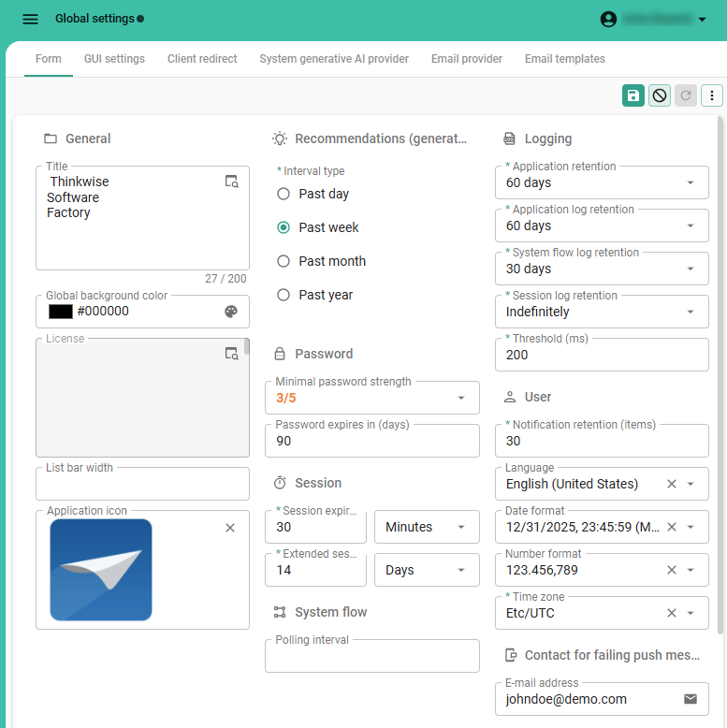This screenshot has height=728, width=727.
Task: Click the green save icon
Action: (633, 95)
